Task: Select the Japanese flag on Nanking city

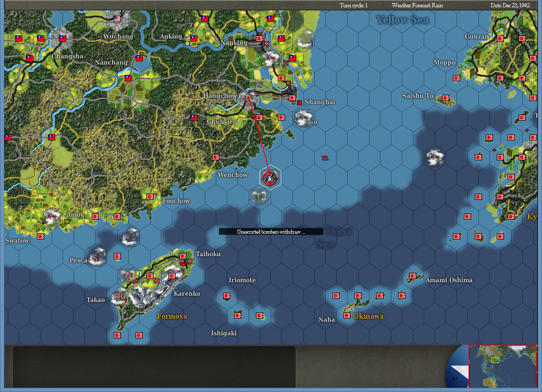Action: coord(260,39)
